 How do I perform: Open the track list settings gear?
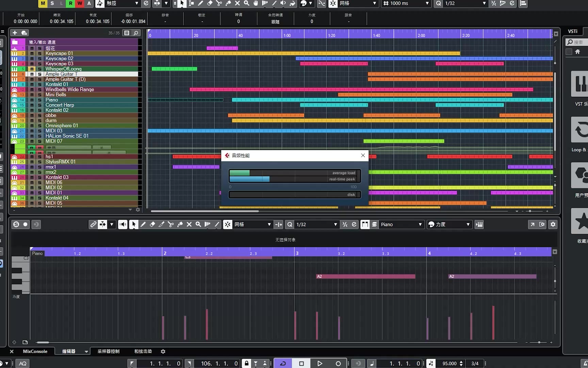point(138,210)
